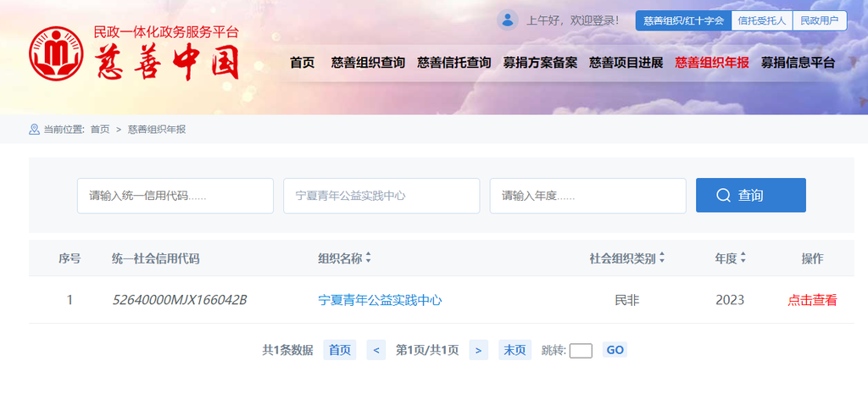Image resolution: width=868 pixels, height=400 pixels.
Task: Click the 民非 category cell
Action: coord(627,300)
